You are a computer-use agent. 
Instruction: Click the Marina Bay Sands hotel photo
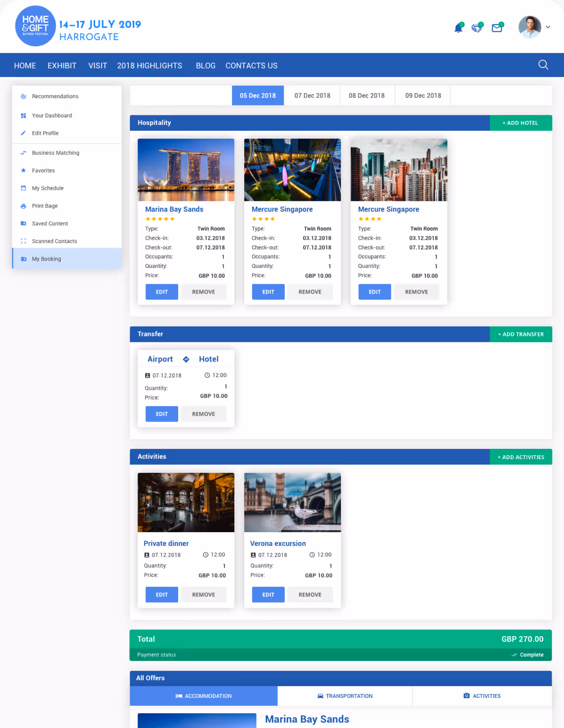click(x=186, y=170)
